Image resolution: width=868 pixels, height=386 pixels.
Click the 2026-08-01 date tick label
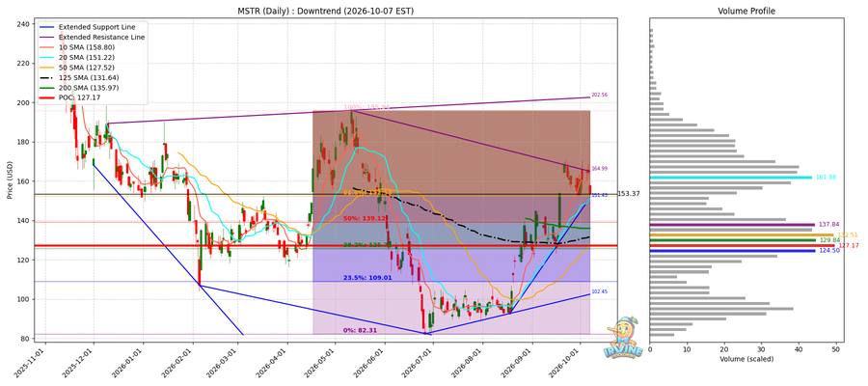tap(469, 363)
